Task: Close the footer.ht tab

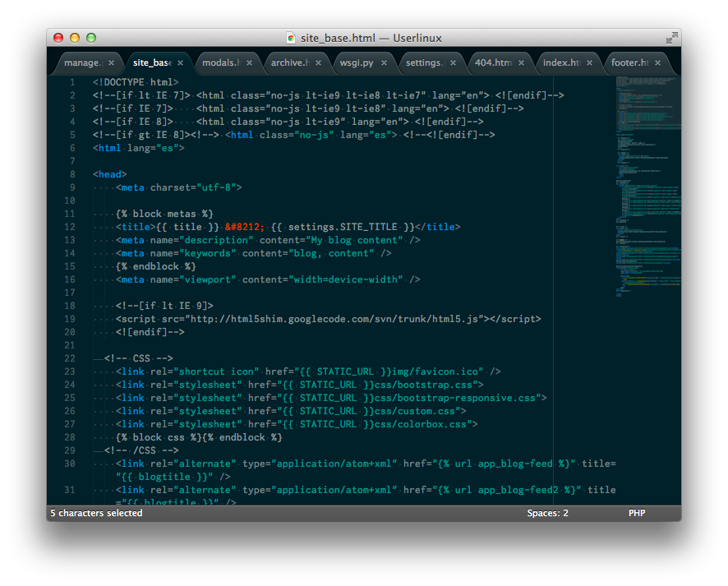Action: pos(657,62)
